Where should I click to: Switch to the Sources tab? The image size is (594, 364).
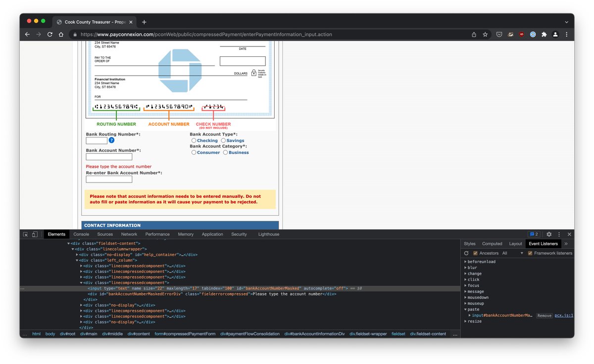(105, 234)
